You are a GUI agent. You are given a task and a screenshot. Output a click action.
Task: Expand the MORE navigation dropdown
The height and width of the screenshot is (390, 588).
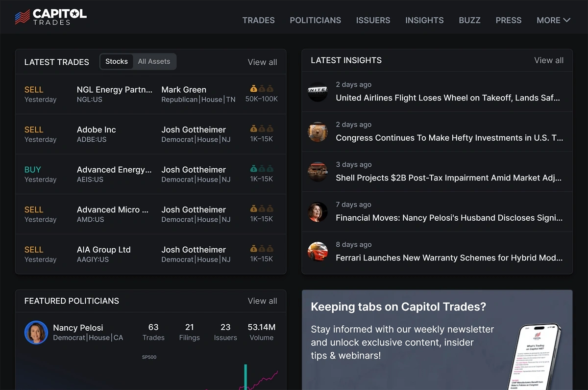click(x=553, y=20)
